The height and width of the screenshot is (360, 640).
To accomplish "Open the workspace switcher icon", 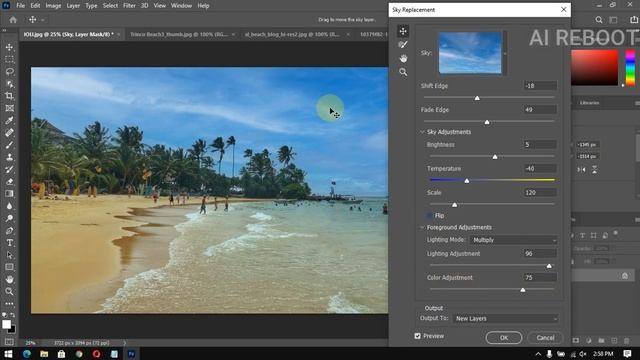I will click(613, 20).
